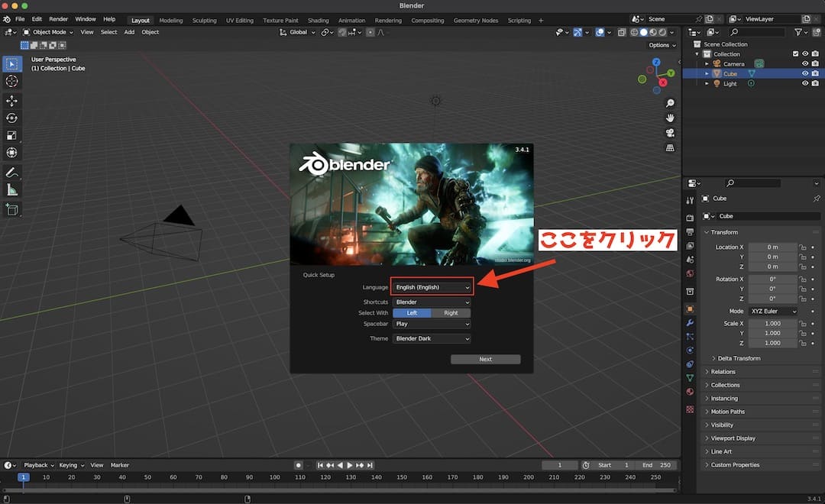The image size is (825, 504).
Task: Open the Output properties tab
Action: 690,231
